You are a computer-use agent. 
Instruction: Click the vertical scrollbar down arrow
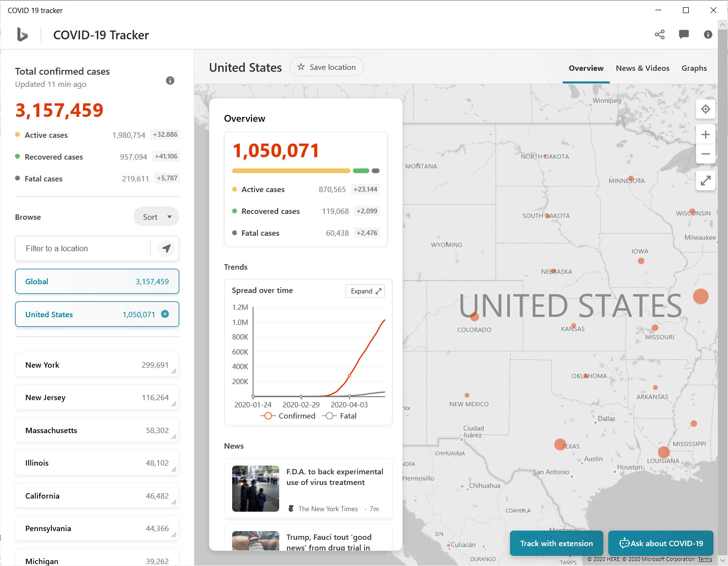723,560
